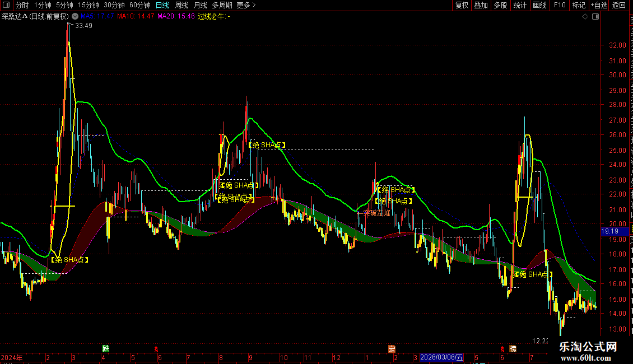Click the diamond icon above the chart
The width and height of the screenshot is (633, 364).
(x=585, y=17)
